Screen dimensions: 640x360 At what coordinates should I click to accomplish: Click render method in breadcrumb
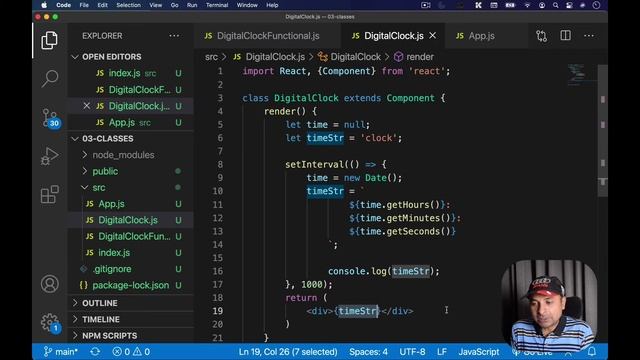420,57
